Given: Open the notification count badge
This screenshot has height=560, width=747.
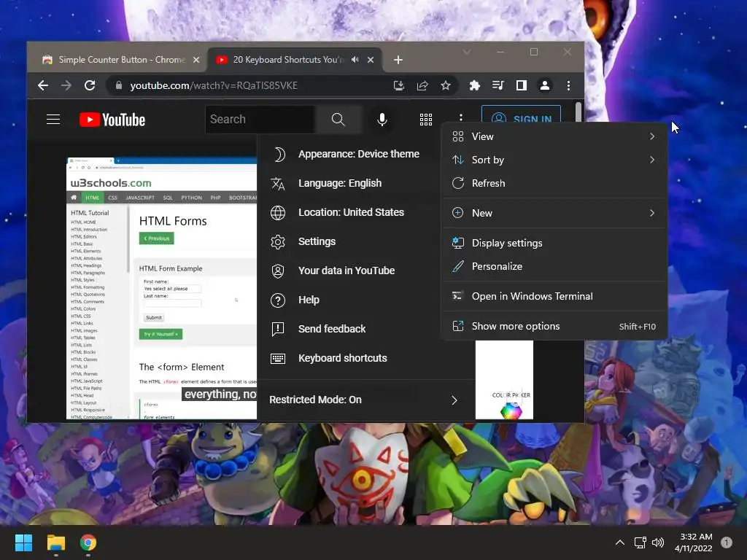Looking at the screenshot, I should pyautogui.click(x=727, y=542).
